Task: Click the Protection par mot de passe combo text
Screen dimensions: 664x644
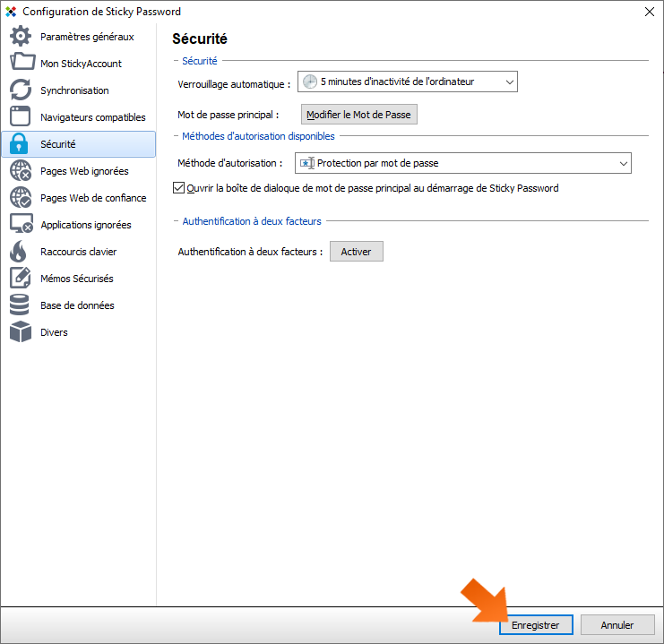Action: (378, 163)
